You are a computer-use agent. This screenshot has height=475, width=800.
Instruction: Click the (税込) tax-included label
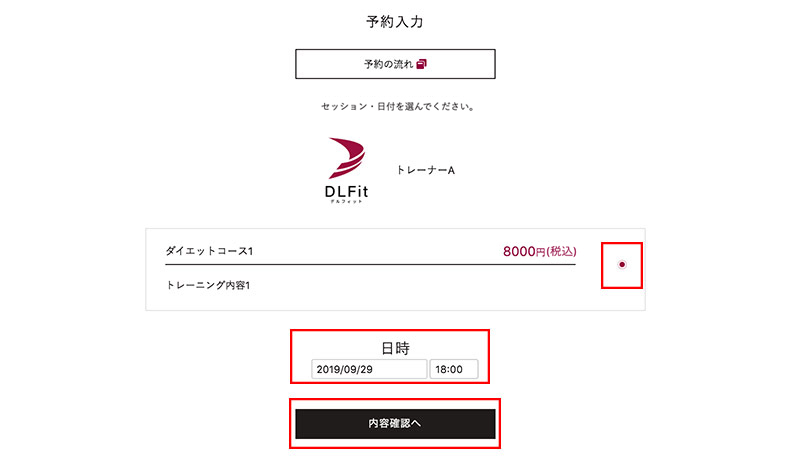point(561,251)
